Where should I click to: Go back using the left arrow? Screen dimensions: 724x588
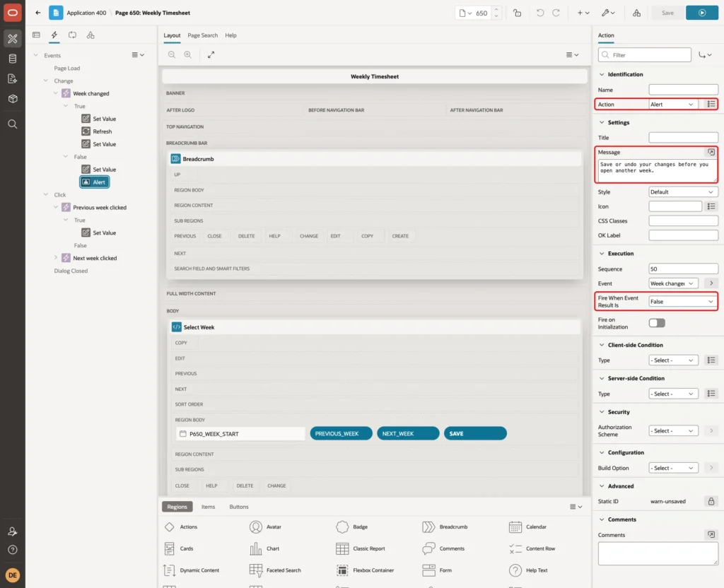38,13
